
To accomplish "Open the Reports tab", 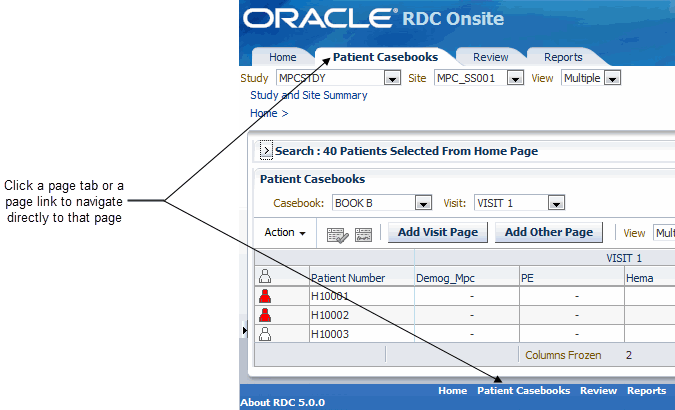I will (x=563, y=57).
